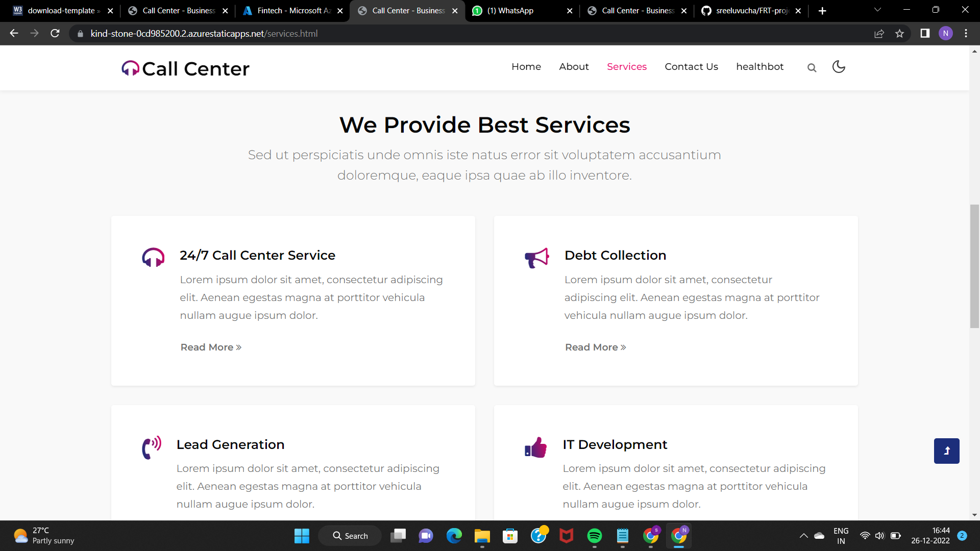Click the vertical page scrollbar

[974, 265]
